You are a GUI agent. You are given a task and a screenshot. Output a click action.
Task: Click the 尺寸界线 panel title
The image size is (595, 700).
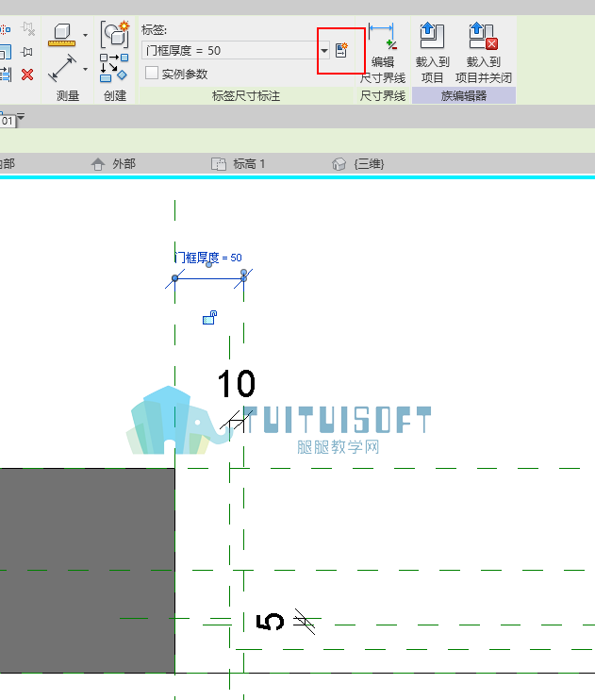pyautogui.click(x=383, y=95)
